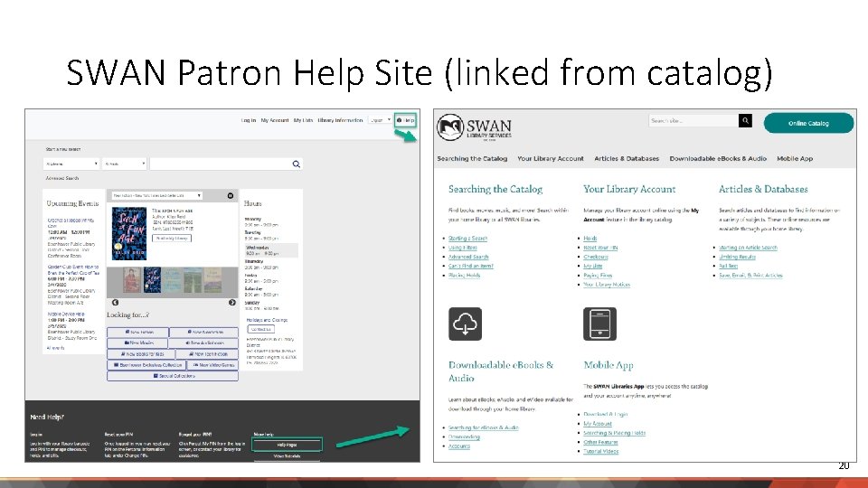The height and width of the screenshot is (488, 868).
Task: Click the Advanced Search link under search bar
Action: click(62, 178)
